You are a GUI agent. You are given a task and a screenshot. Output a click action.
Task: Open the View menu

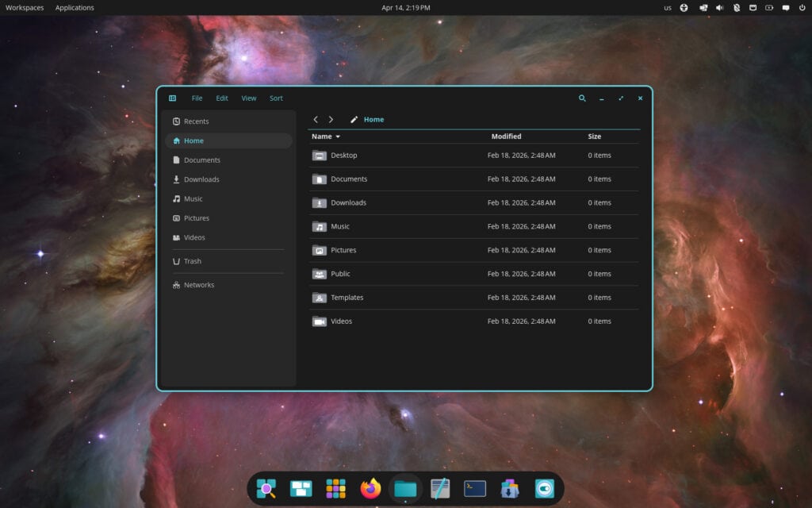[248, 98]
